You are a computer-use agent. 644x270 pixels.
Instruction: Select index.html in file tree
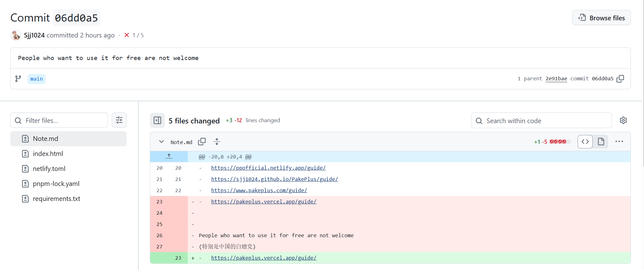point(48,154)
